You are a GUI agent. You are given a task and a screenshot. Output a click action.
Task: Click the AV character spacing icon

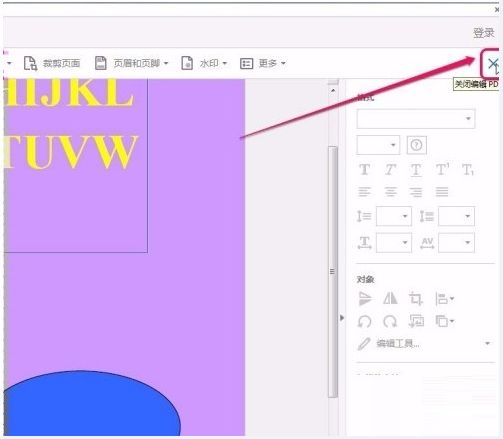coord(427,243)
